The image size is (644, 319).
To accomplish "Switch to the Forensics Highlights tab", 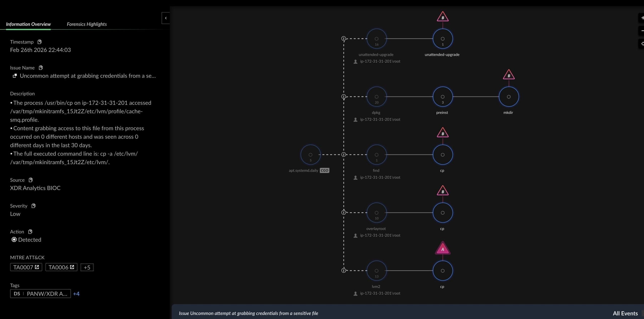I will [87, 24].
